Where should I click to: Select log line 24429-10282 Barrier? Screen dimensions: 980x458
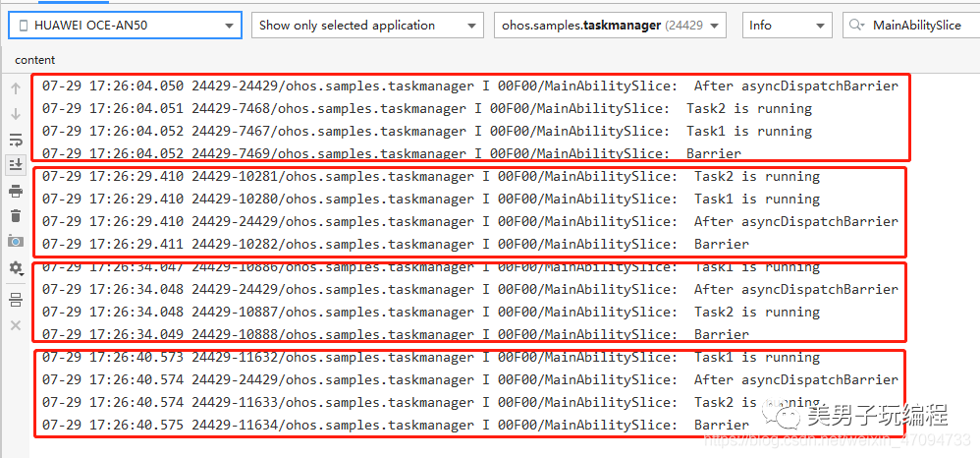tap(395, 244)
